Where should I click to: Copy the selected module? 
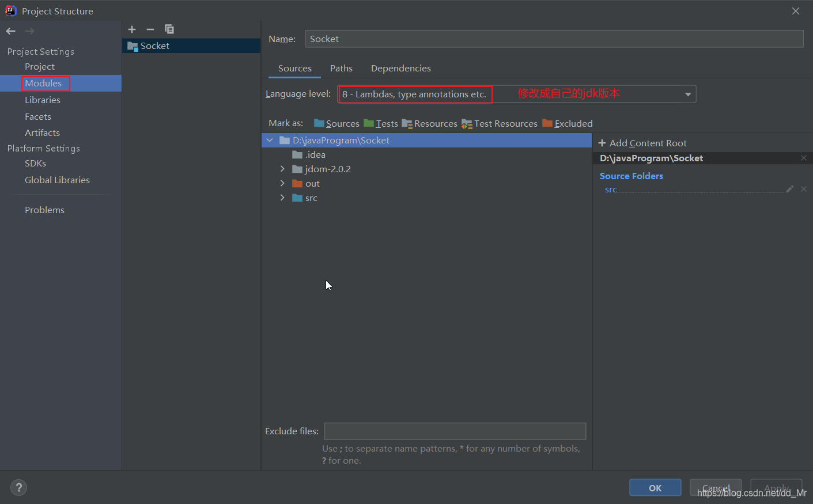[x=169, y=29]
